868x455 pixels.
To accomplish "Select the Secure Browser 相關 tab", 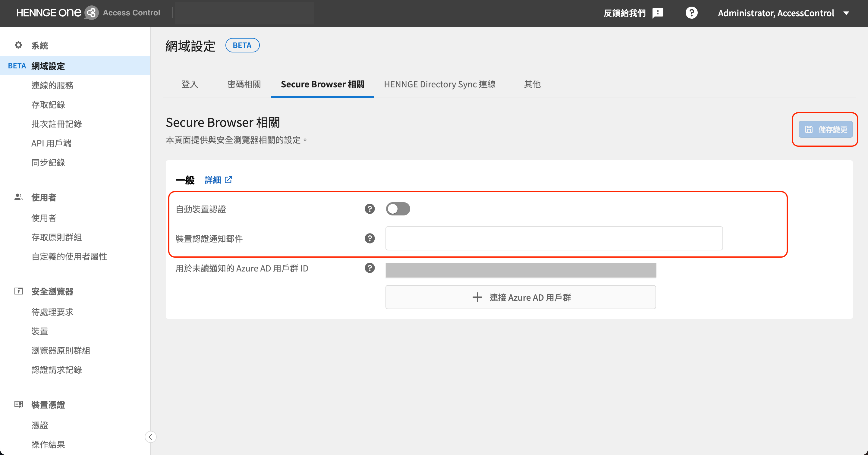I will point(322,84).
